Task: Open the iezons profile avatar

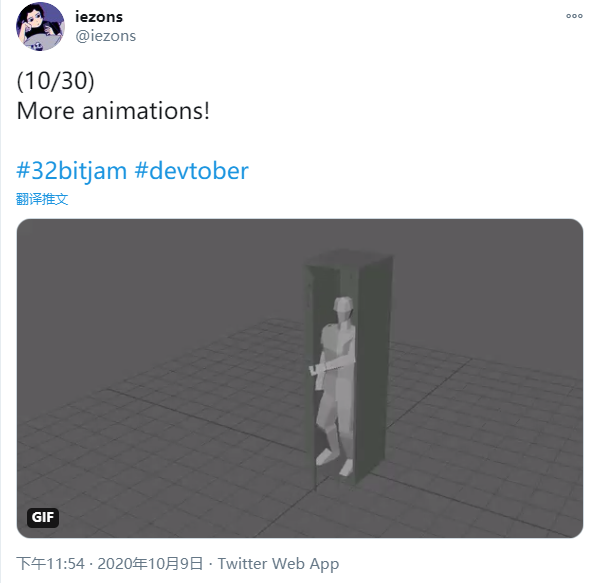Action: click(x=40, y=27)
